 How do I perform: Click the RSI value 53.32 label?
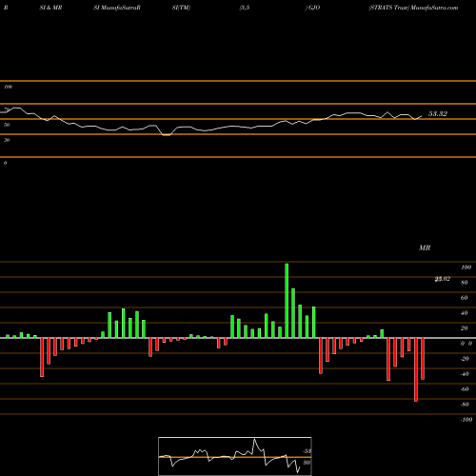438,114
